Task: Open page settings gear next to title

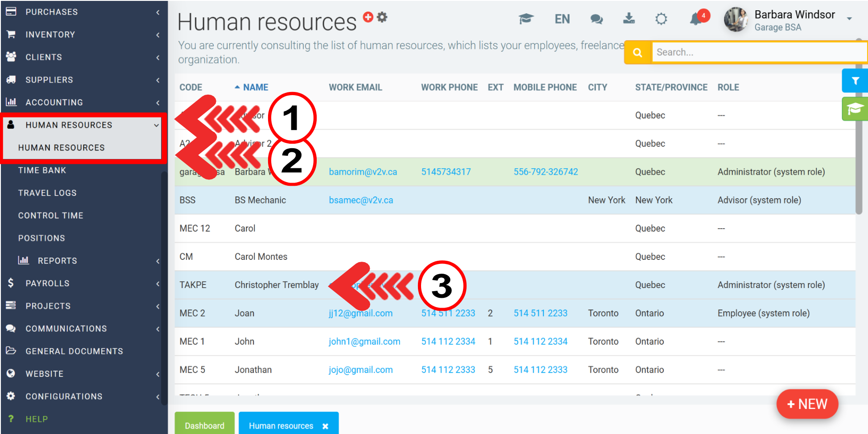Action: click(x=382, y=17)
